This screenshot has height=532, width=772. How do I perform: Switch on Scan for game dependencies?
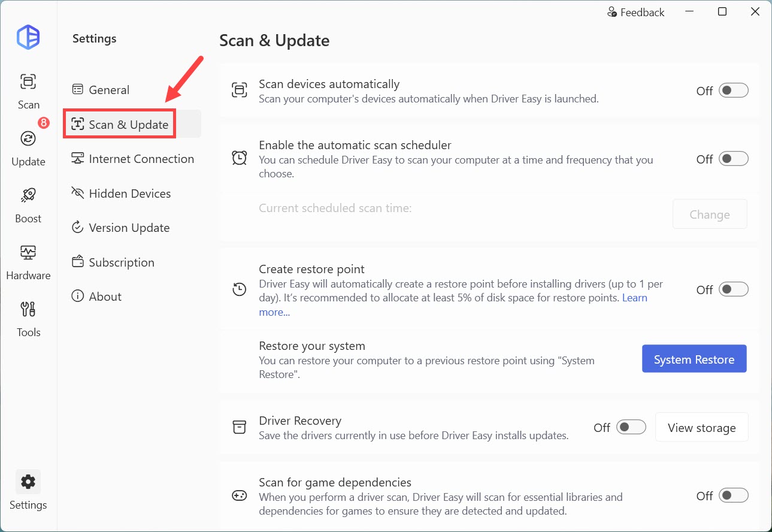734,495
